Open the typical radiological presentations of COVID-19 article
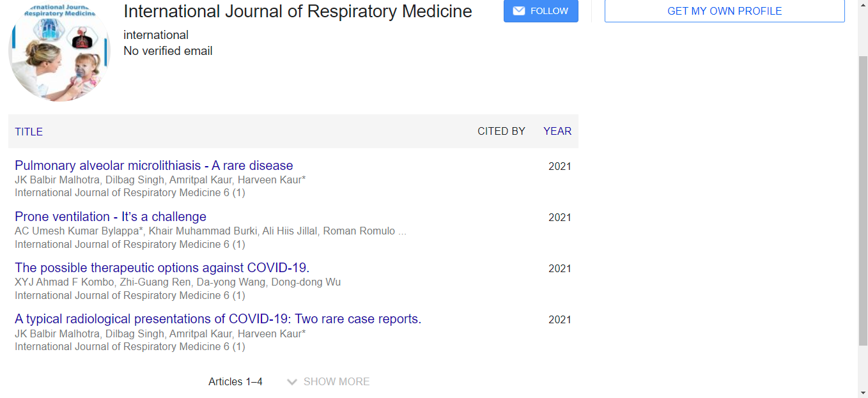868x398 pixels. click(x=218, y=319)
